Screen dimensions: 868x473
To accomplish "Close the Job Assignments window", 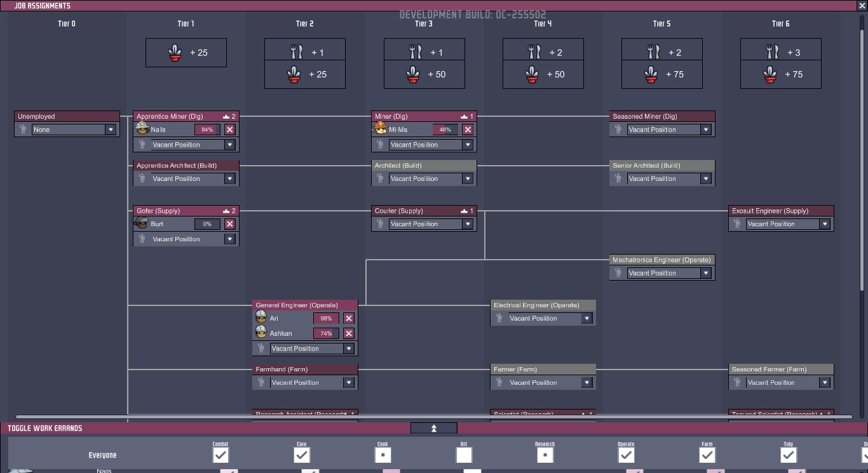I will [862, 6].
